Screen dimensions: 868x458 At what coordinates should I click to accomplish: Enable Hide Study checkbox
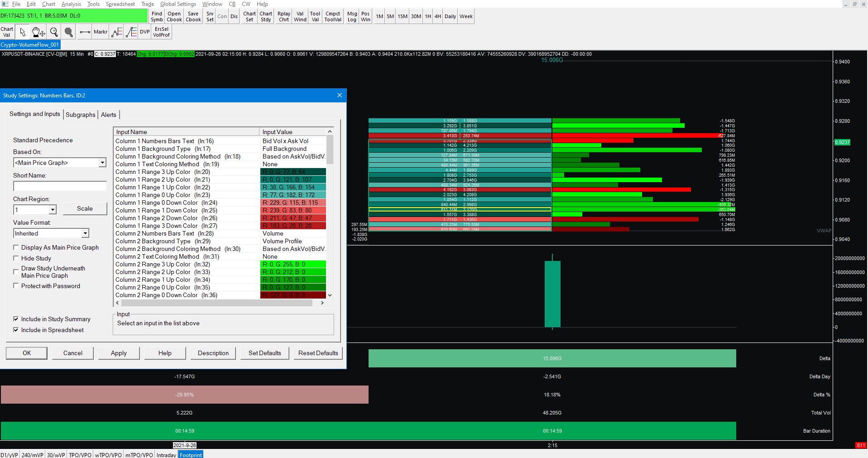(16, 258)
